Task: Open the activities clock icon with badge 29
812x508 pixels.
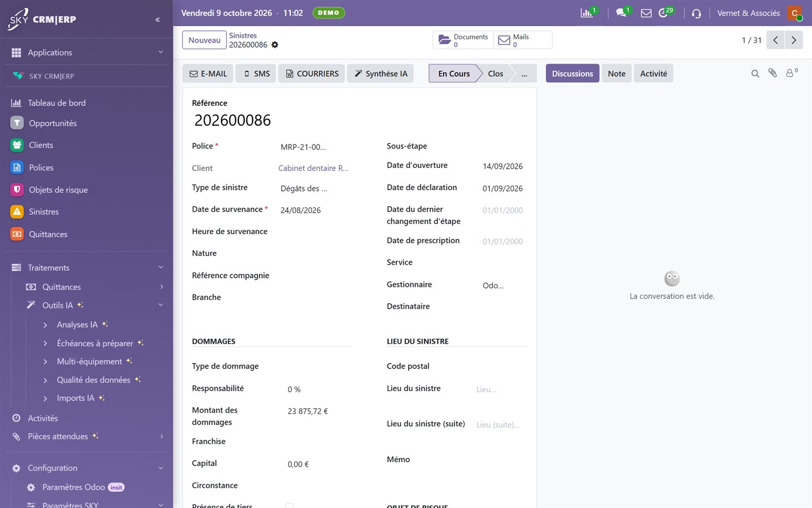Action: click(x=663, y=13)
